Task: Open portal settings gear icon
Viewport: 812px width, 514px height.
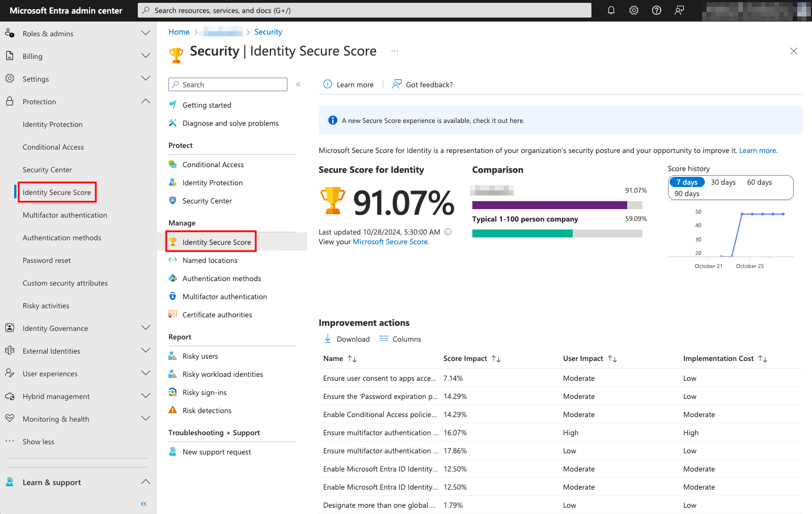Action: [634, 10]
